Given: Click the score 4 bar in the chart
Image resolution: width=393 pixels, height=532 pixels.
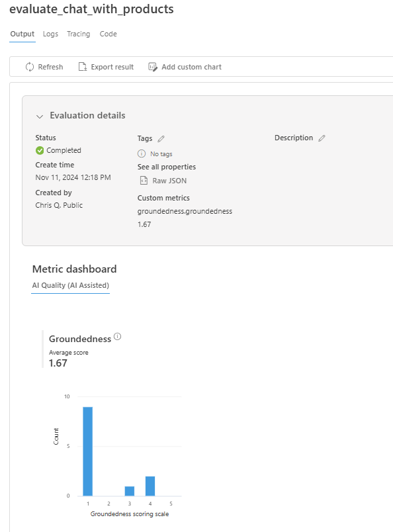Looking at the screenshot, I should point(150,486).
